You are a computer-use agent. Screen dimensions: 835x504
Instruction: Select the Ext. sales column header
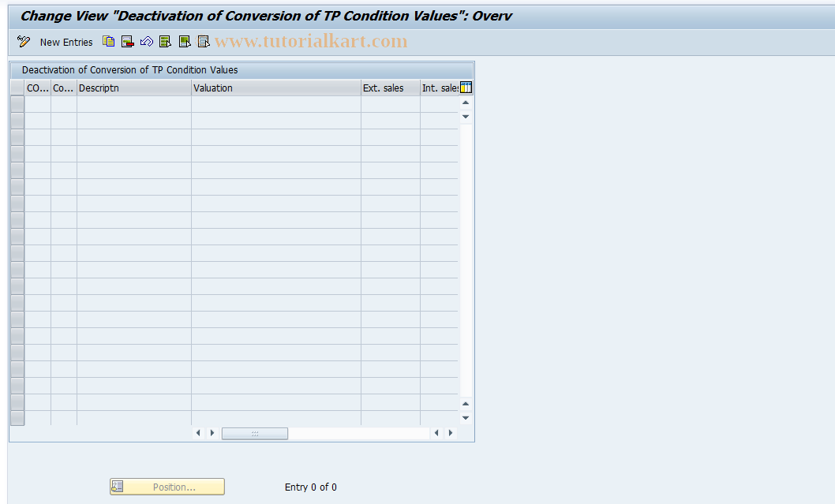[x=391, y=88]
